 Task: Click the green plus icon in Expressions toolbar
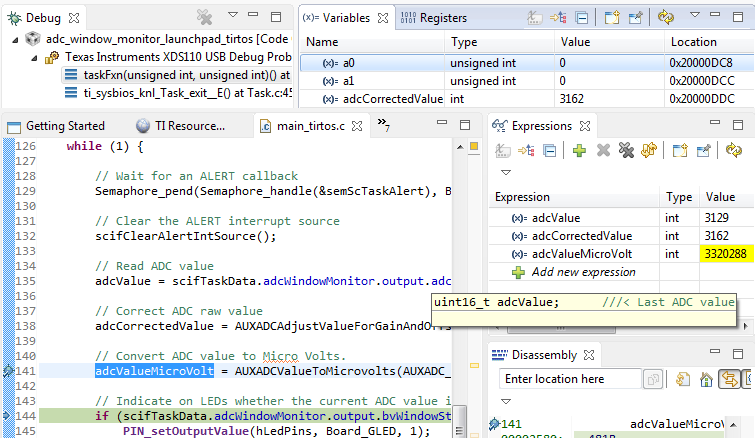[579, 150]
